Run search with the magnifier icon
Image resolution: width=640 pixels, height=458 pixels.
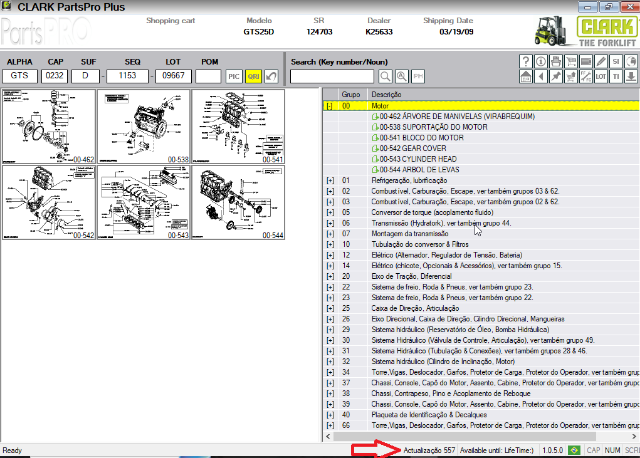[385, 76]
